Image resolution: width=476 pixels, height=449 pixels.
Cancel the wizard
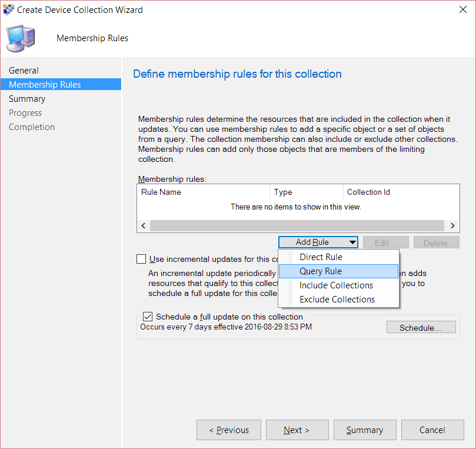click(432, 430)
